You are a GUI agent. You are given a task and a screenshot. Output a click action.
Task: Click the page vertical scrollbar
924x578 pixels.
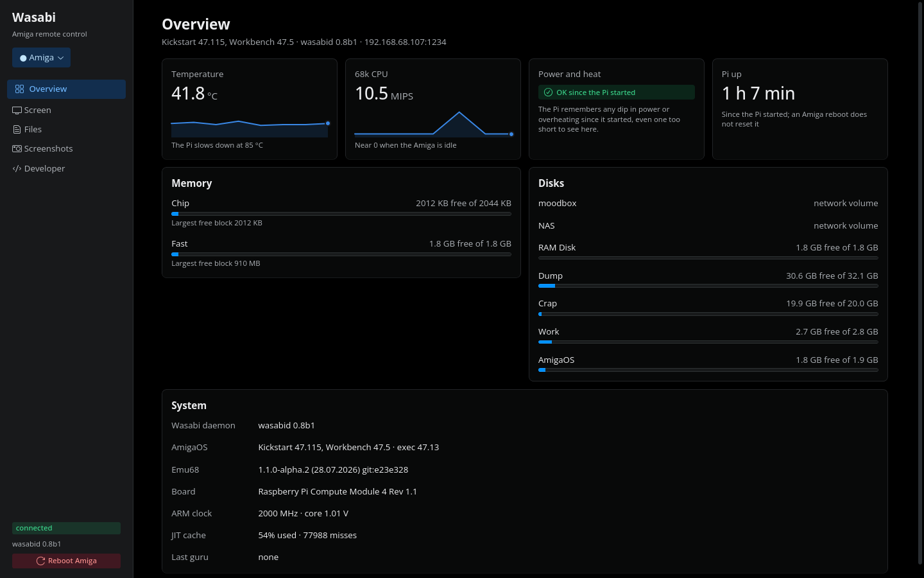920,283
